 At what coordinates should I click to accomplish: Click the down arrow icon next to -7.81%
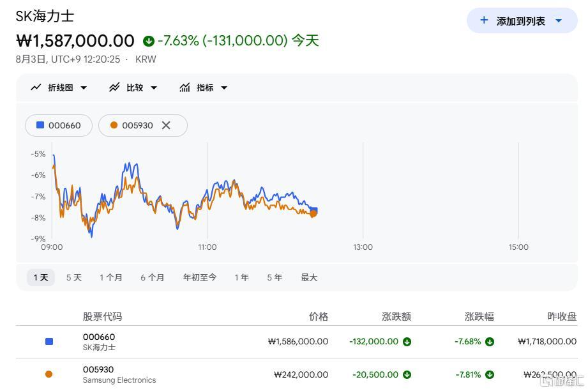(x=490, y=374)
